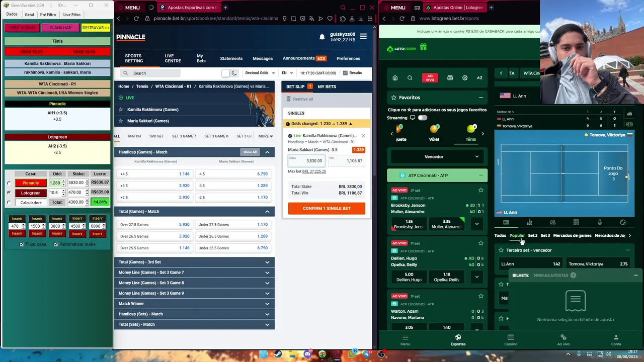Favorite the Brooksby vs Muller match star
Image resolution: width=644 pixels, height=362 pixels.
(481, 190)
